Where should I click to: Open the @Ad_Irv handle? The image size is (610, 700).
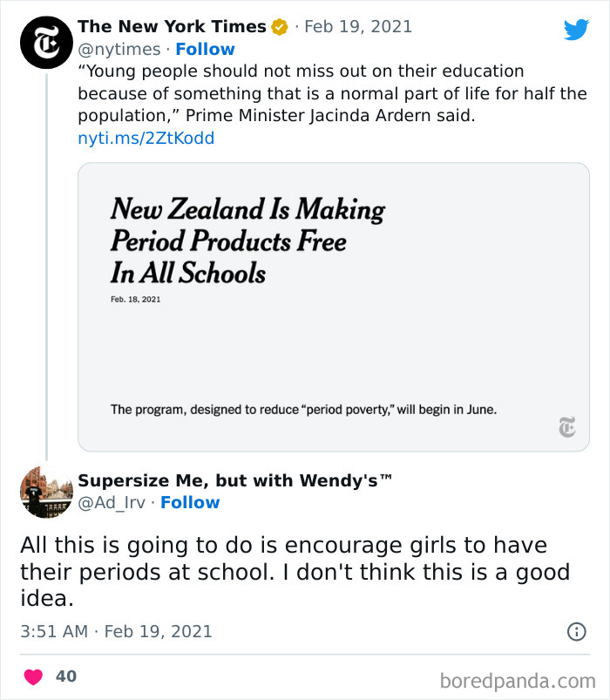click(x=111, y=503)
